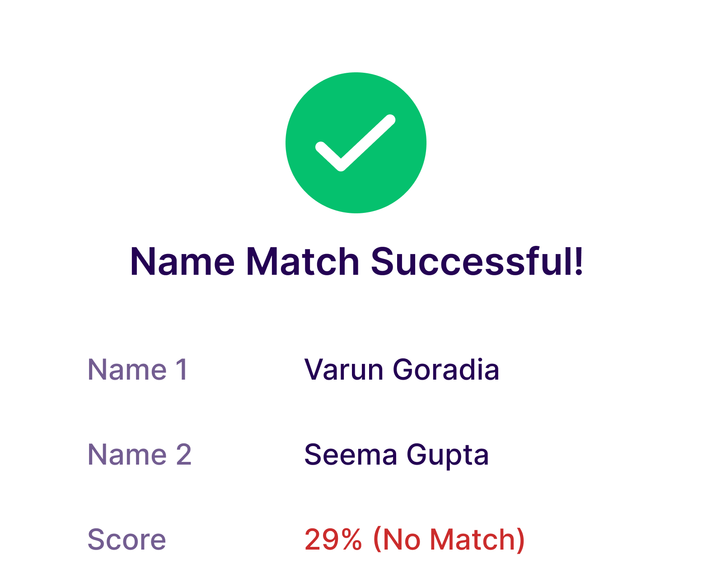Click the word "Name" in the heading

182,262
